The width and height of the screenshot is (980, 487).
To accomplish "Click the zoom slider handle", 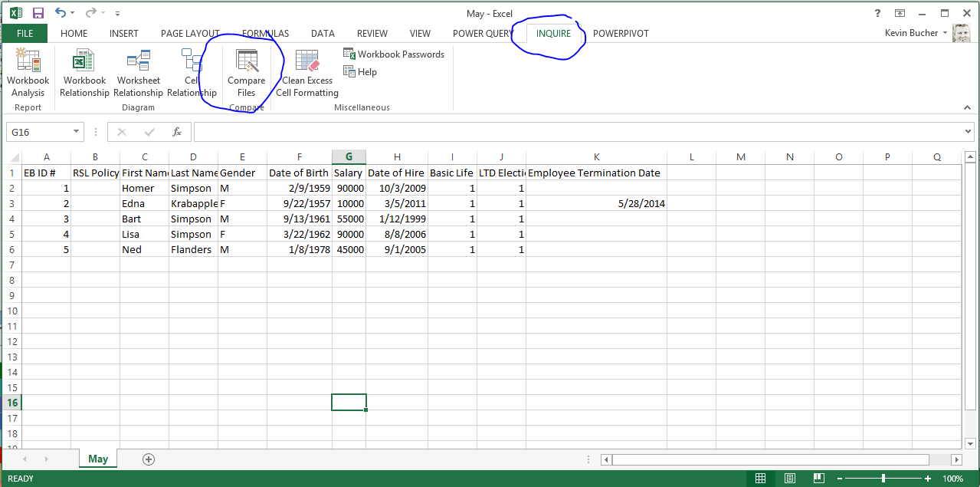I will click(x=883, y=479).
